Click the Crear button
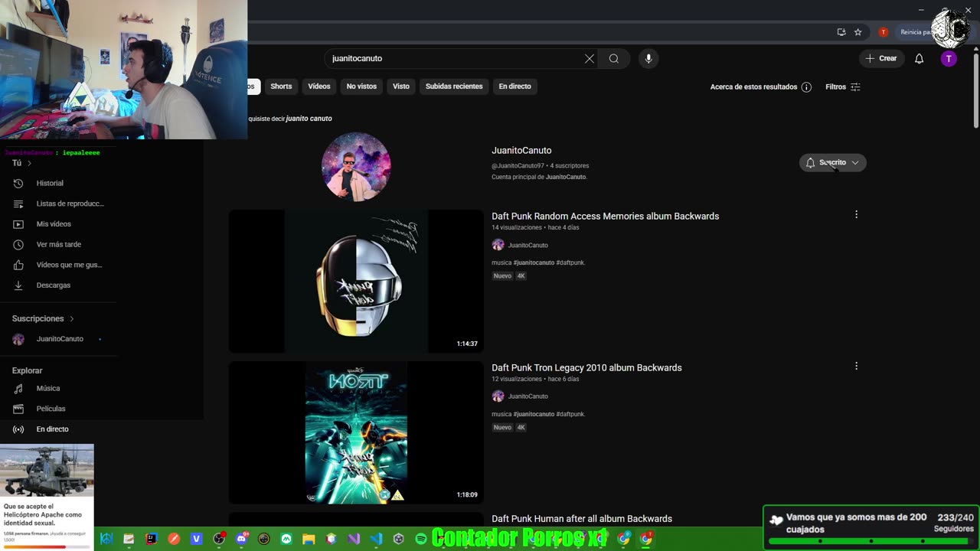Image resolution: width=980 pixels, height=551 pixels. click(881, 59)
